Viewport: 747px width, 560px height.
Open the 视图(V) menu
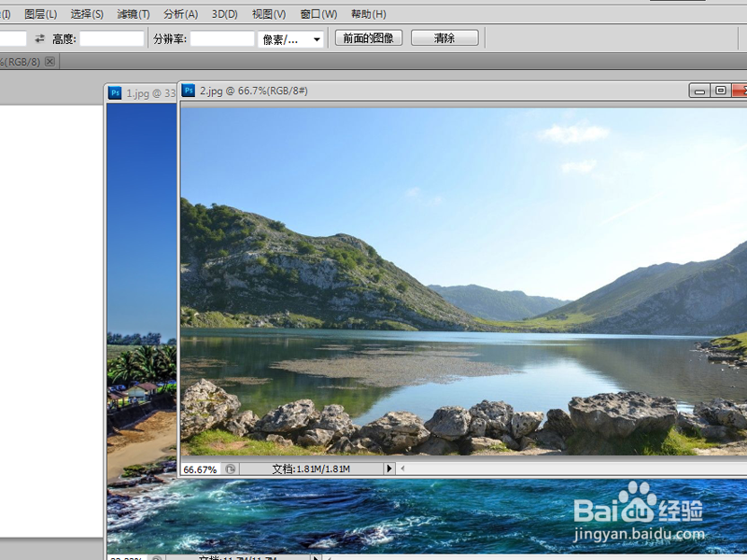269,14
